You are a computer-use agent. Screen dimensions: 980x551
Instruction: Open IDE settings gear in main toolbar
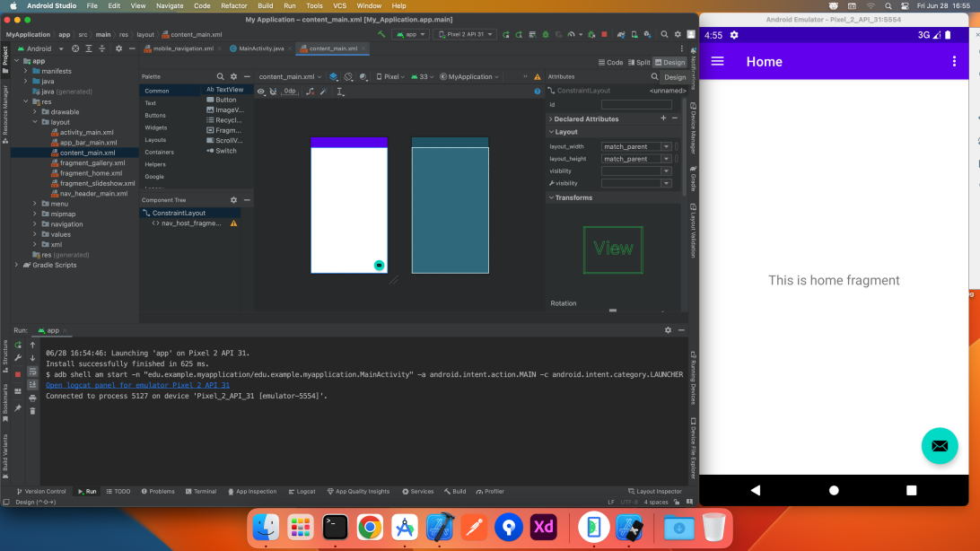[678, 34]
